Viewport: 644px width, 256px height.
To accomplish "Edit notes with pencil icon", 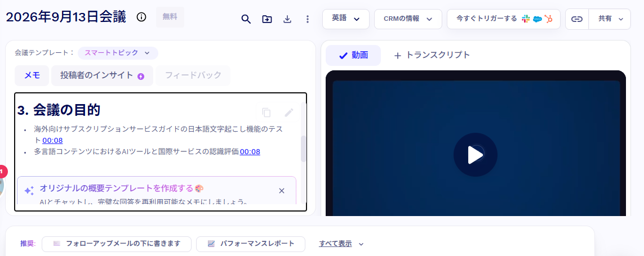I will 288,113.
